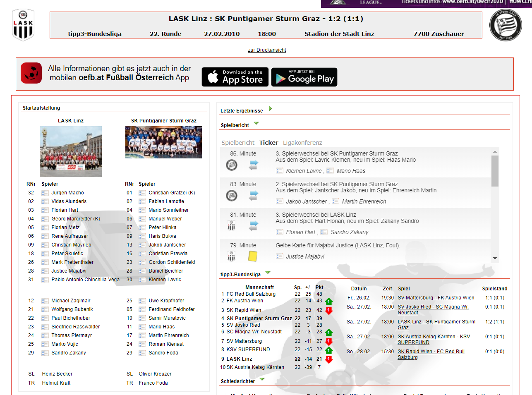The height and width of the screenshot is (395, 532).
Task: Click red down arrow beside SK Rapid Wien
Action: click(329, 311)
